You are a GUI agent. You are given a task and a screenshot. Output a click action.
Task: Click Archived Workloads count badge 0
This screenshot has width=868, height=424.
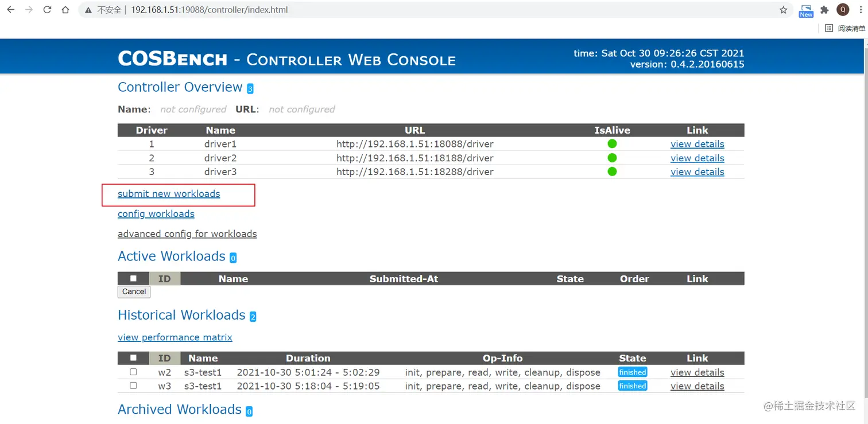(249, 411)
